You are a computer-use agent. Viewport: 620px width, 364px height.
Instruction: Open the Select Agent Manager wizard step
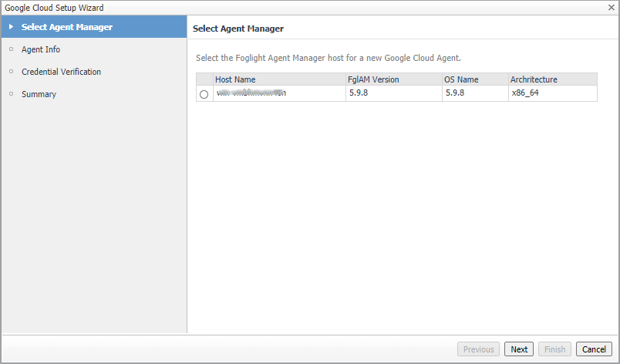[67, 28]
